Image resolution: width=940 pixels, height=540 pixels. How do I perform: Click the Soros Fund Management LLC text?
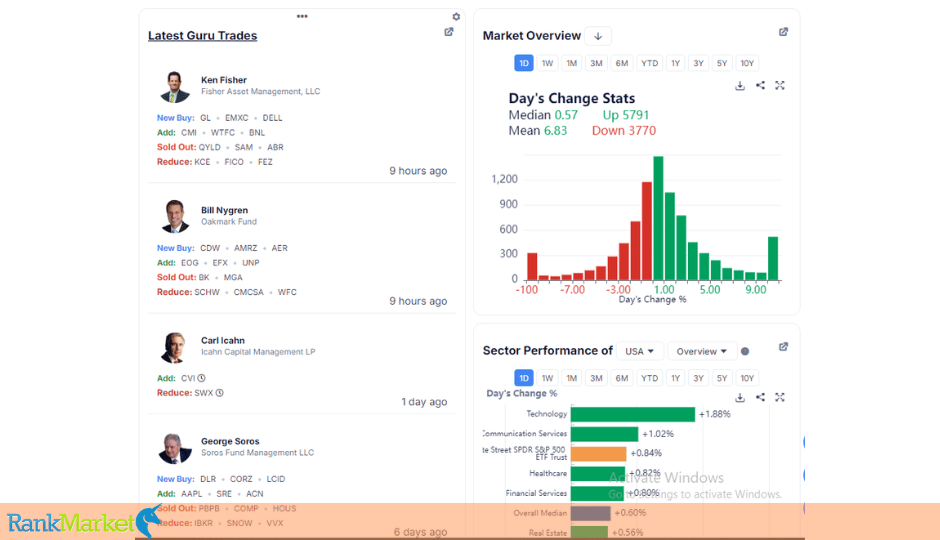click(x=257, y=452)
